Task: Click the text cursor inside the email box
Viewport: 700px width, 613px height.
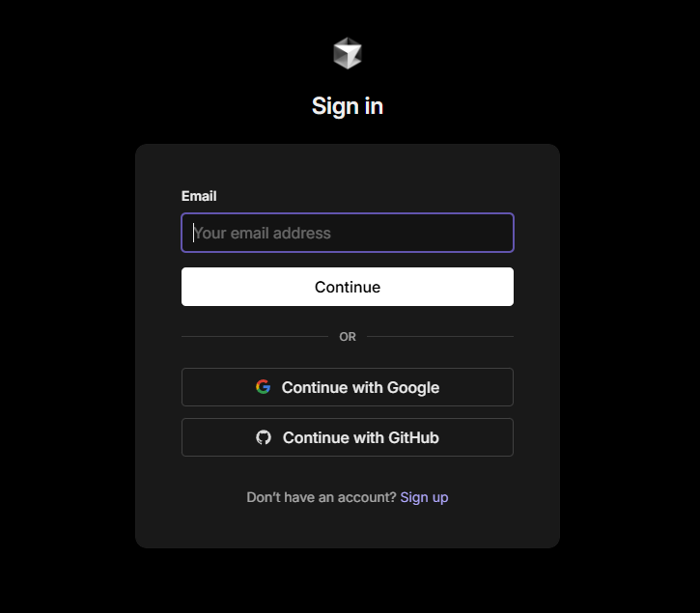Action: [x=193, y=233]
